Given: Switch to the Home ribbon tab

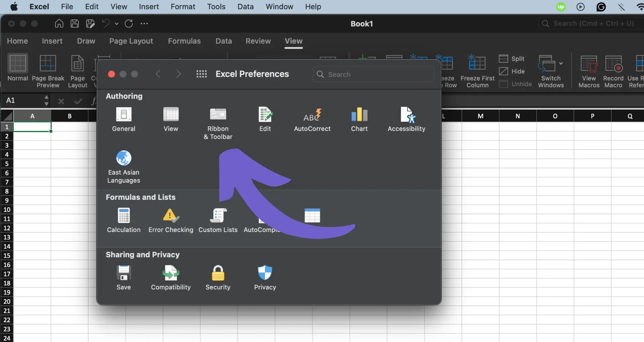Looking at the screenshot, I should click(17, 41).
